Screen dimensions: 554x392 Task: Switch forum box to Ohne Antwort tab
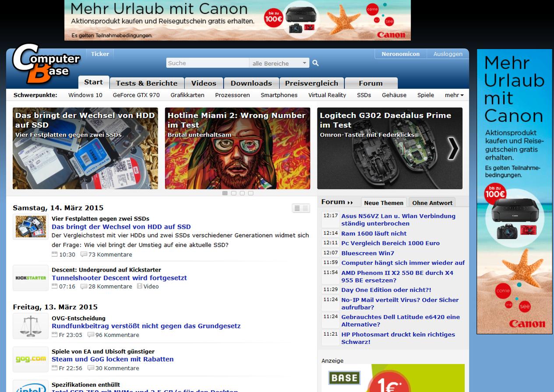432,203
